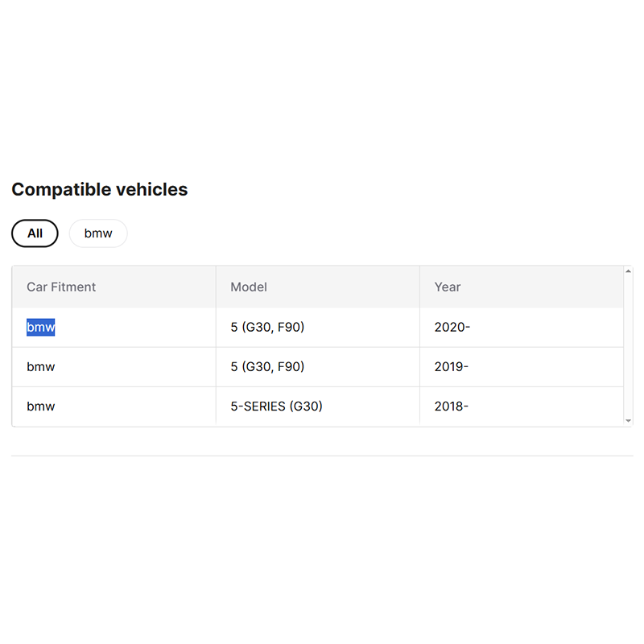Viewport: 644px width, 644px height.
Task: Select bmw cell in the 2019- row
Action: 41,367
